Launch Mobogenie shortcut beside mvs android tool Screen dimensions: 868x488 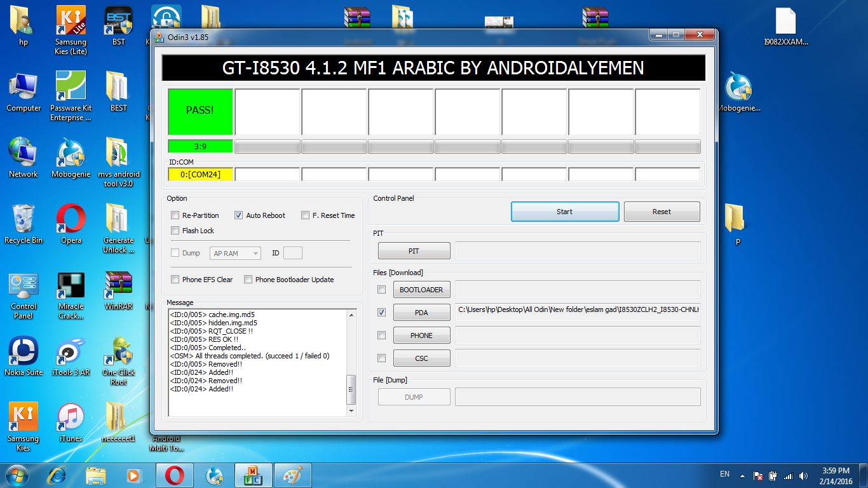coord(71,158)
